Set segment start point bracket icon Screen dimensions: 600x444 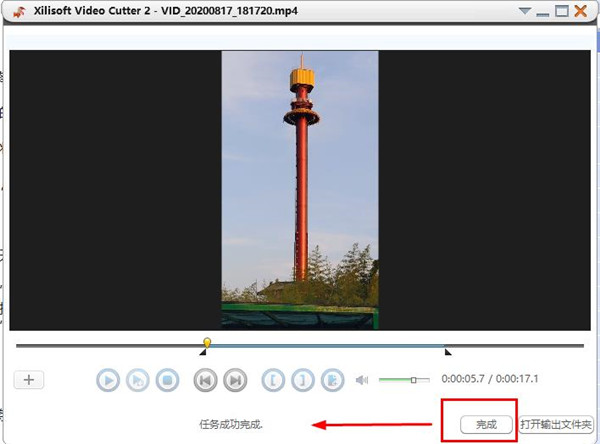[273, 380]
